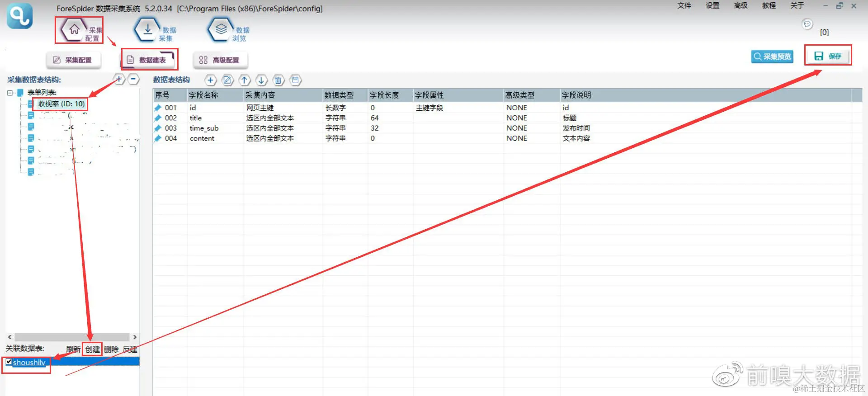Image resolution: width=868 pixels, height=396 pixels.
Task: Save the table structure via the disk icon
Action: click(x=295, y=80)
